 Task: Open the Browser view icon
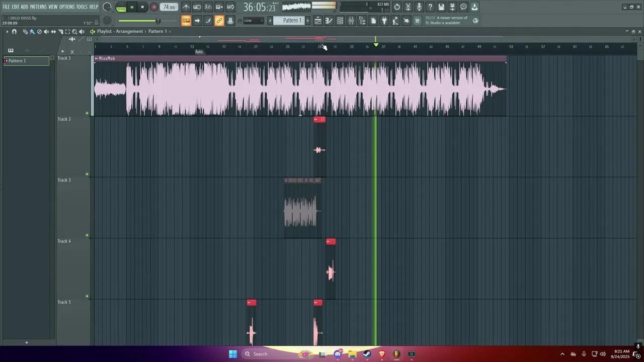tap(362, 21)
